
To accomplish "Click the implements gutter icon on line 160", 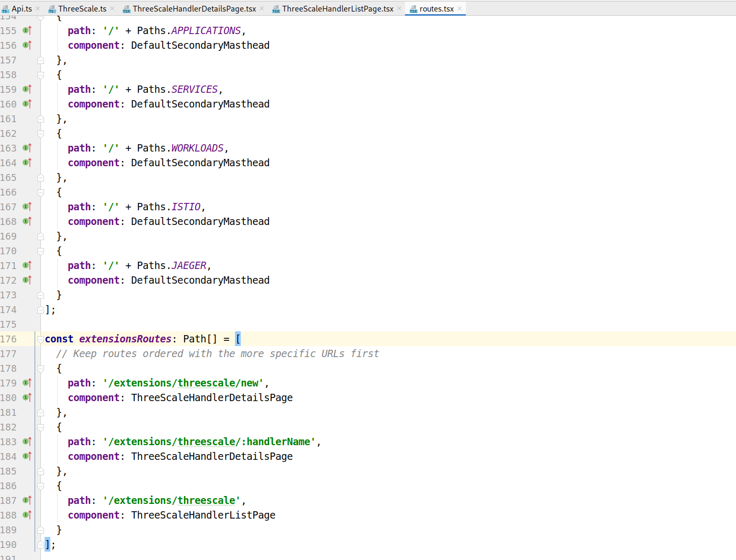I will (27, 104).
